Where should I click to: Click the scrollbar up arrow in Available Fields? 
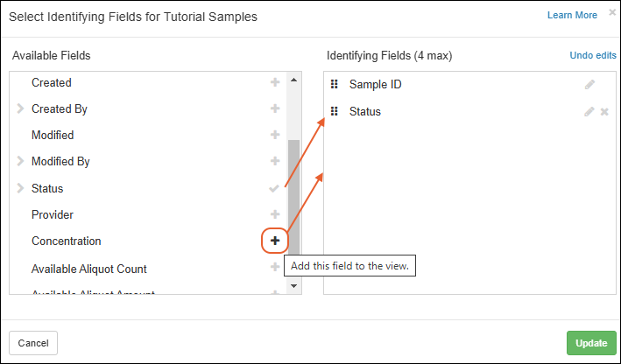(293, 80)
